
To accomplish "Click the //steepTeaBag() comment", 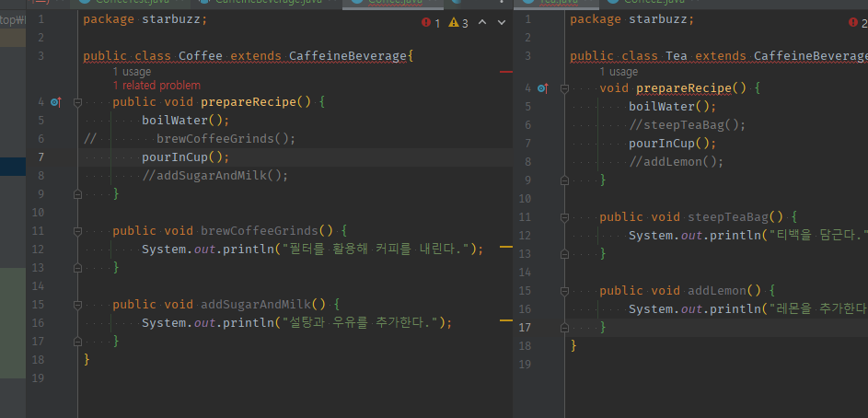I will 688,125.
